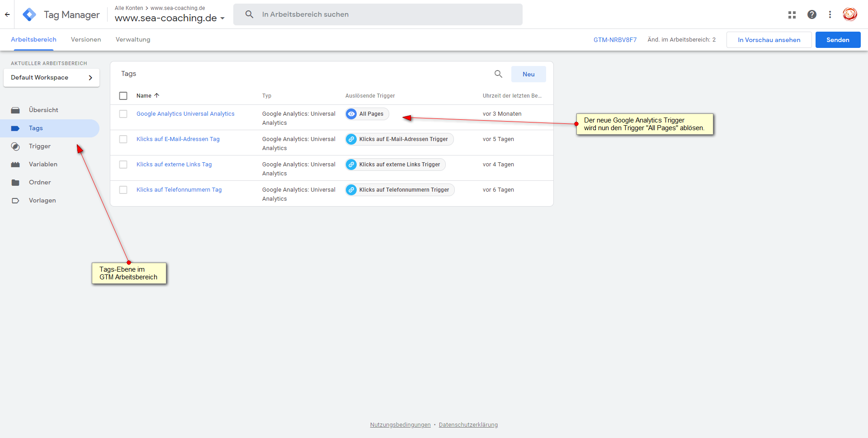Click the sort arrow next to Name
This screenshot has height=438, width=868.
(157, 95)
